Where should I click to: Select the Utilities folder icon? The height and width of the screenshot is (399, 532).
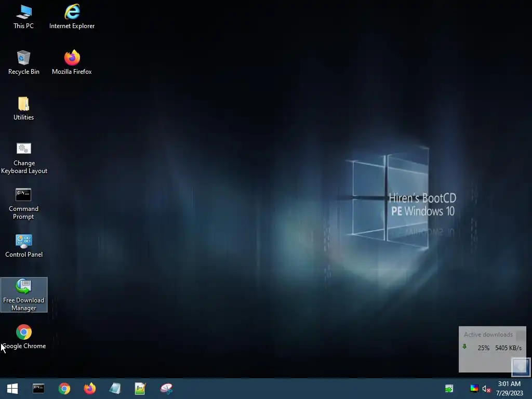tap(24, 108)
